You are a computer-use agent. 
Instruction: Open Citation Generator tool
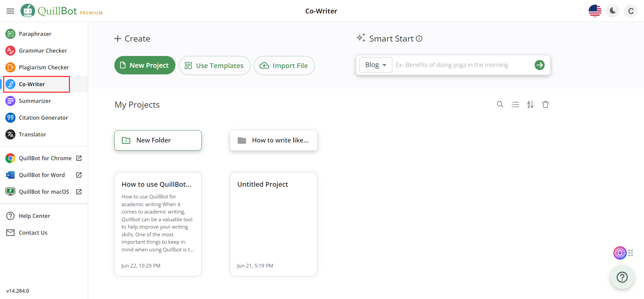(x=44, y=118)
